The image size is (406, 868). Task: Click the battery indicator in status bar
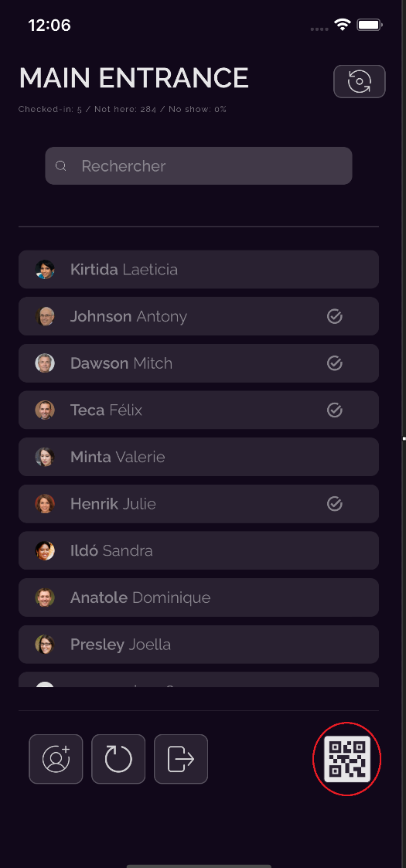pos(370,25)
